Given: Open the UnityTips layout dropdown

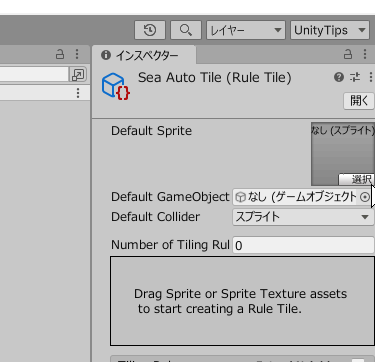Looking at the screenshot, I should pyautogui.click(x=330, y=30).
